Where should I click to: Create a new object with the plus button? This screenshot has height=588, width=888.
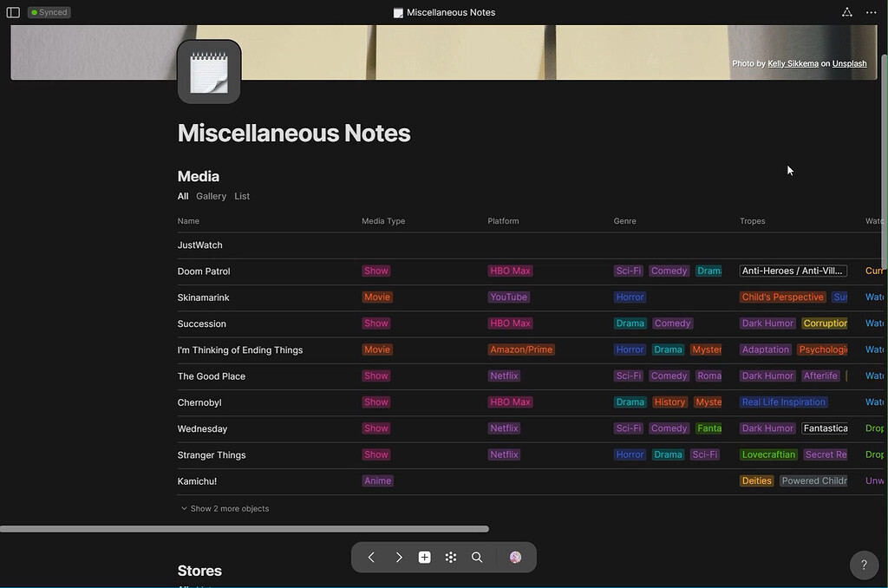click(x=424, y=558)
